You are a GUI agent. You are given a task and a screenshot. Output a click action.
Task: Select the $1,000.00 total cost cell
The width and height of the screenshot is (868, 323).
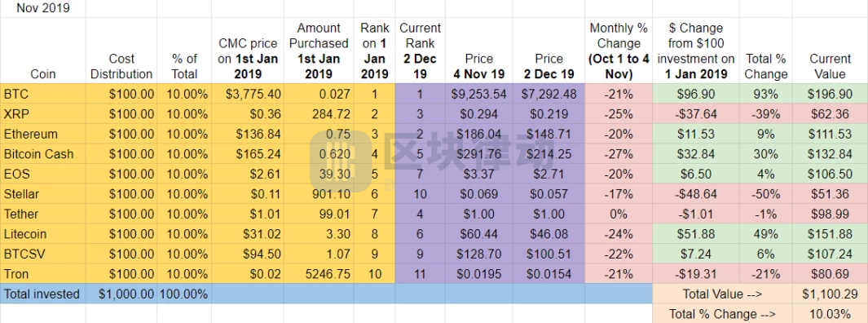pyautogui.click(x=121, y=294)
